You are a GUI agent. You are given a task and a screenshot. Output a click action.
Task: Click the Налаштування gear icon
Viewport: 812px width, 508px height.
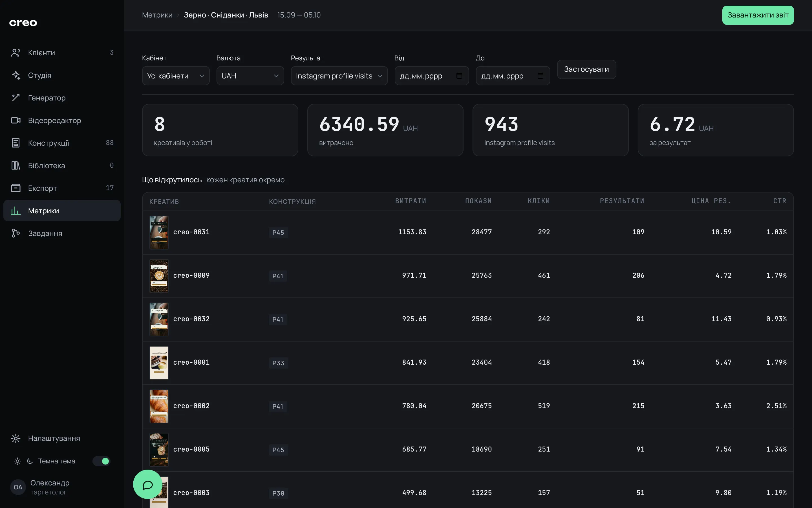pyautogui.click(x=16, y=439)
